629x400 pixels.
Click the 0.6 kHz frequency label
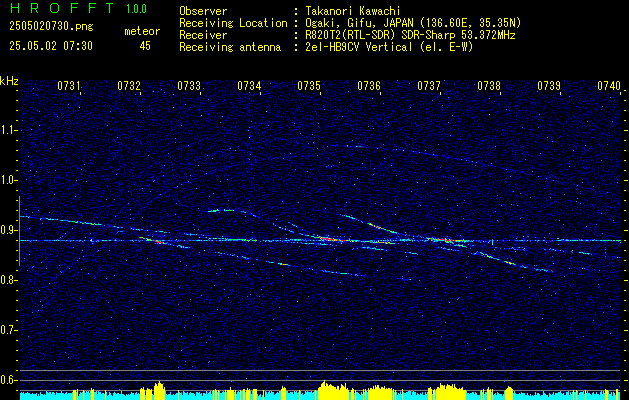(8, 380)
